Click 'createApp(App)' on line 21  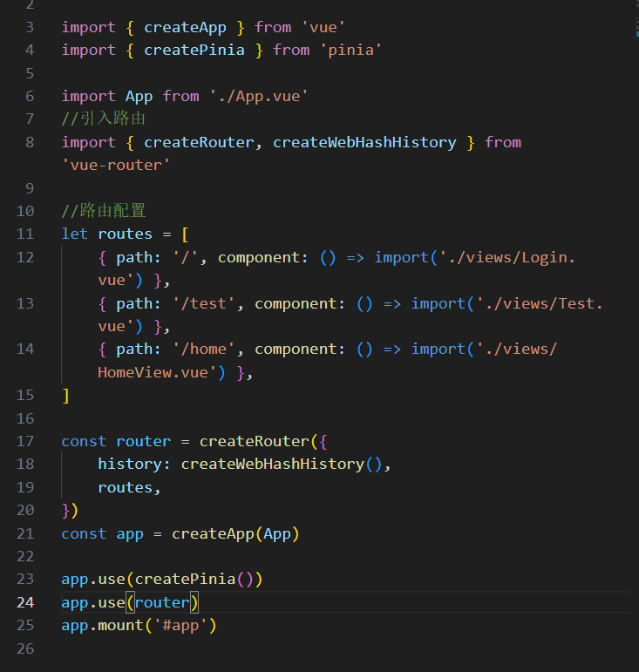[235, 534]
